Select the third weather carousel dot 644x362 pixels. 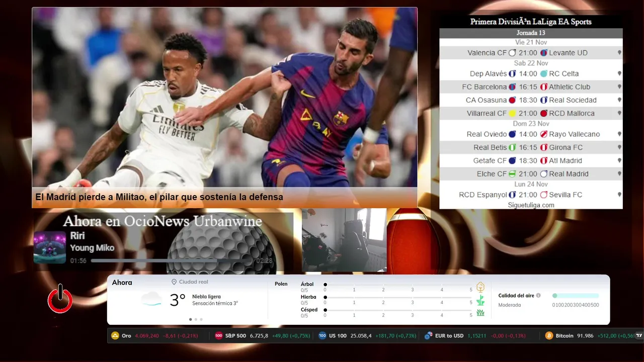201,319
